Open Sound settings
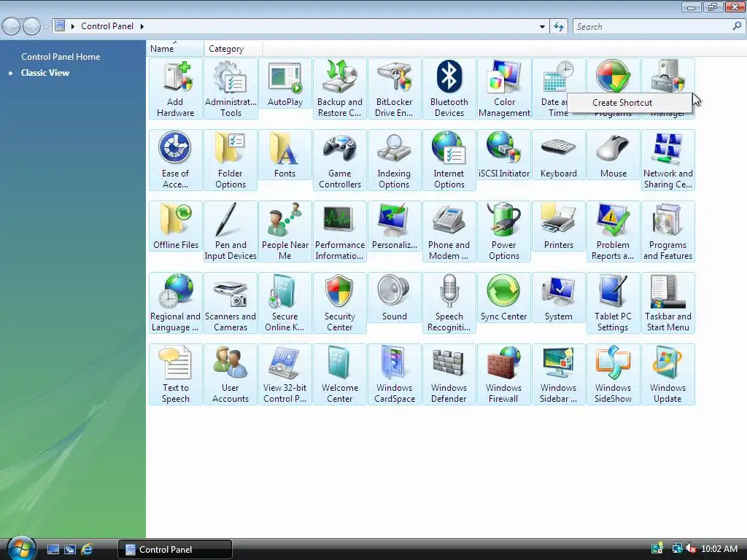The image size is (747, 560). (394, 297)
